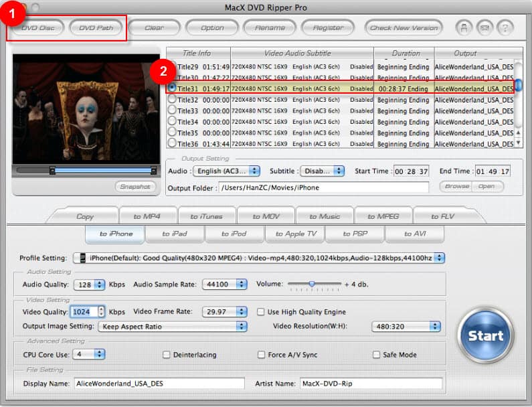Switch to the Copy tab

(x=85, y=216)
